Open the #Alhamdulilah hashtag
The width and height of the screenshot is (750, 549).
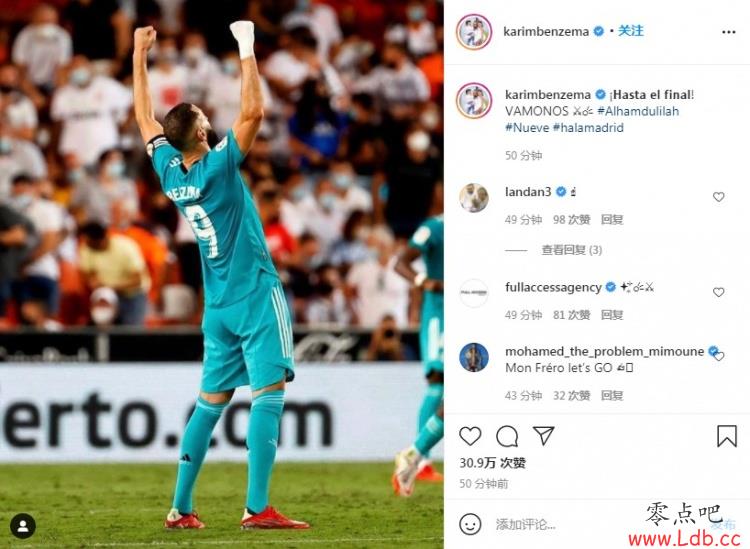pos(638,111)
